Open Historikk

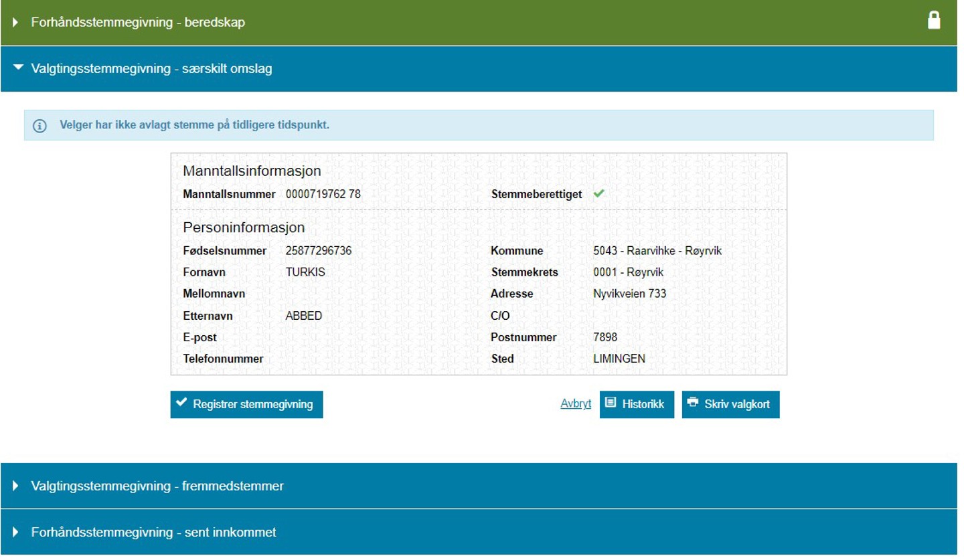point(637,404)
